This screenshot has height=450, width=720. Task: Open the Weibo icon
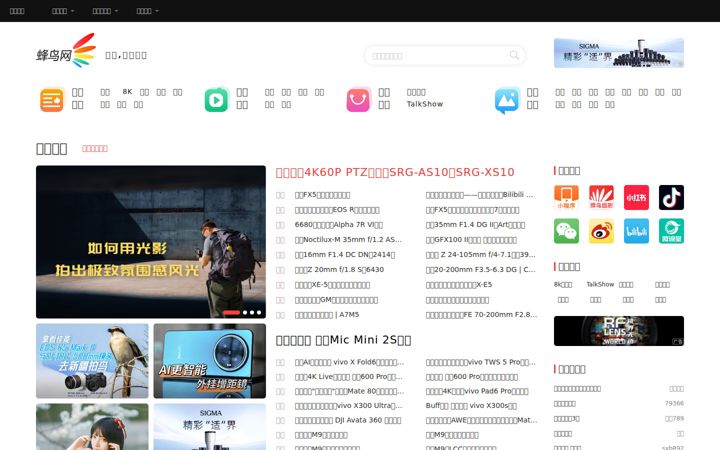click(x=601, y=231)
